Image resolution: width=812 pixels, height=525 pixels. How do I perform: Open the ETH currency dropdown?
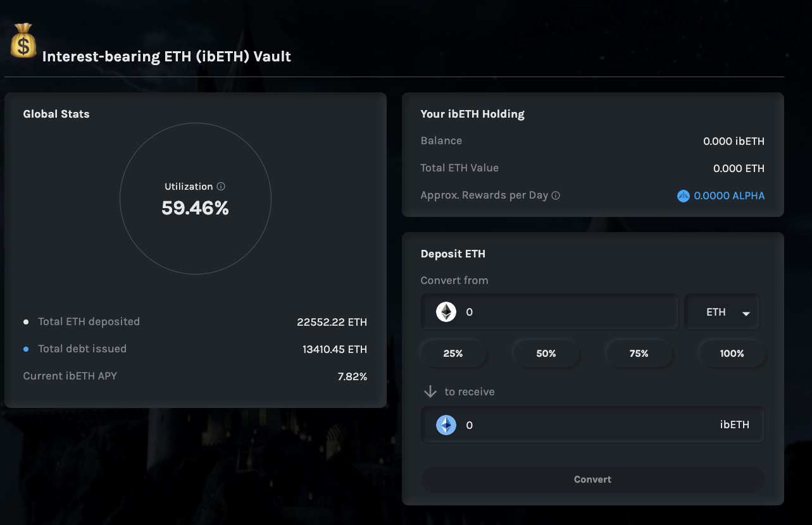point(722,312)
